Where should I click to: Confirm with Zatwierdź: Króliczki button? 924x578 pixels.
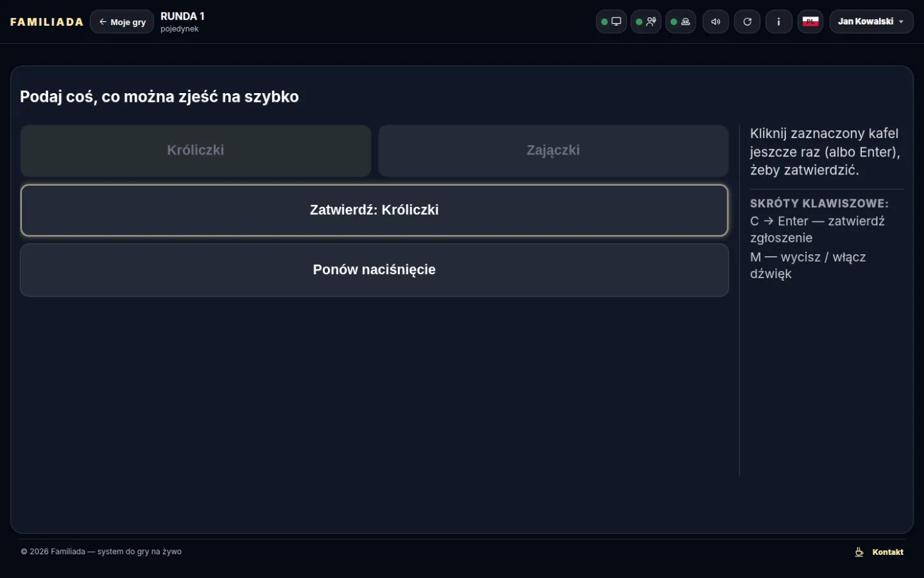(374, 210)
